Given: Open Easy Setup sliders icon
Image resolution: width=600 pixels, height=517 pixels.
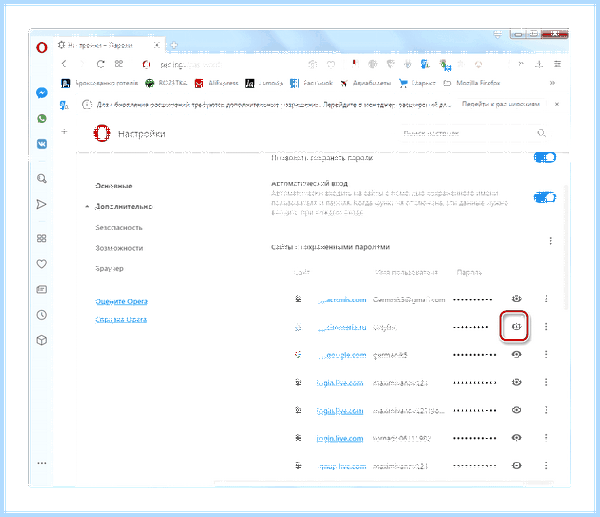Looking at the screenshot, I should pyautogui.click(x=558, y=64).
